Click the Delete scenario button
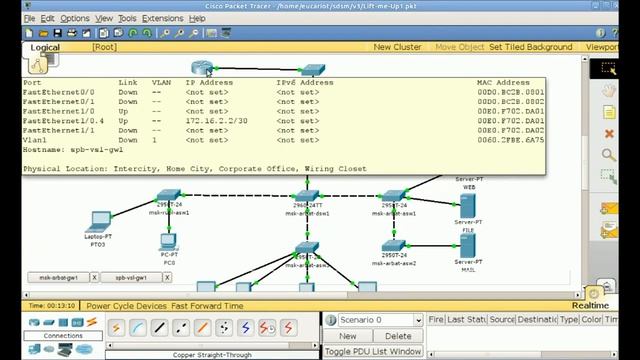 tap(398, 336)
